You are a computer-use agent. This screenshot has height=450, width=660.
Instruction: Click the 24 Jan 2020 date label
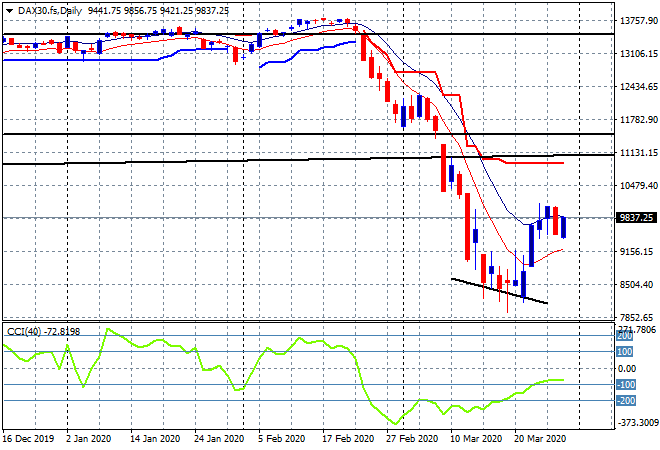[x=219, y=439]
